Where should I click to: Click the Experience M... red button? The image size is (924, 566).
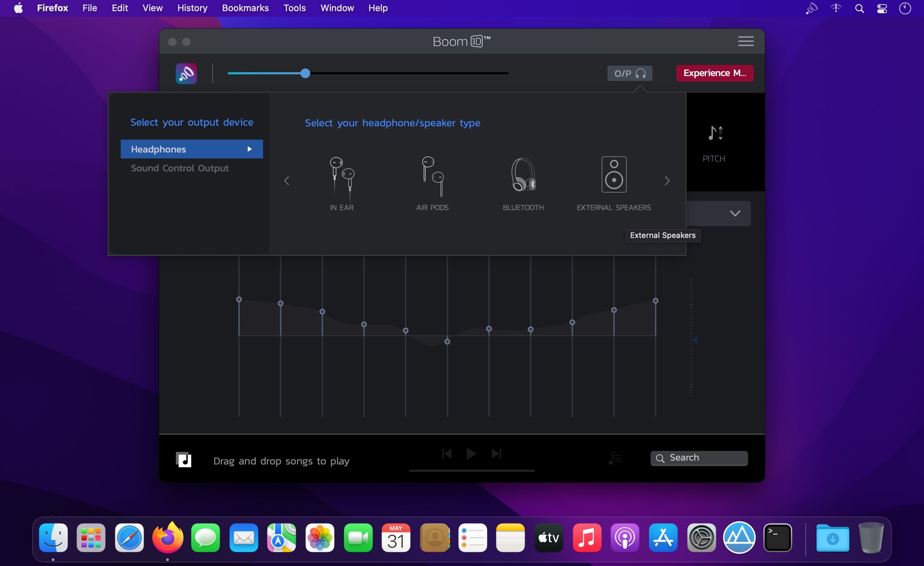point(714,73)
